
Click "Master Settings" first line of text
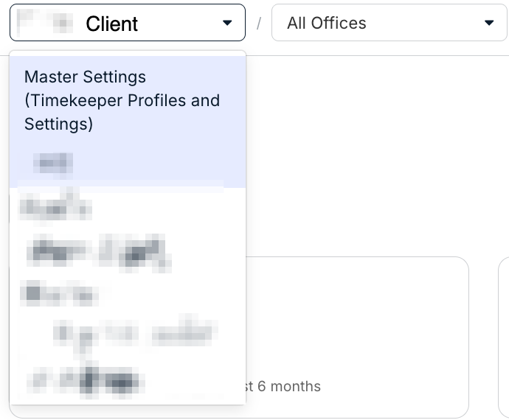(x=85, y=77)
